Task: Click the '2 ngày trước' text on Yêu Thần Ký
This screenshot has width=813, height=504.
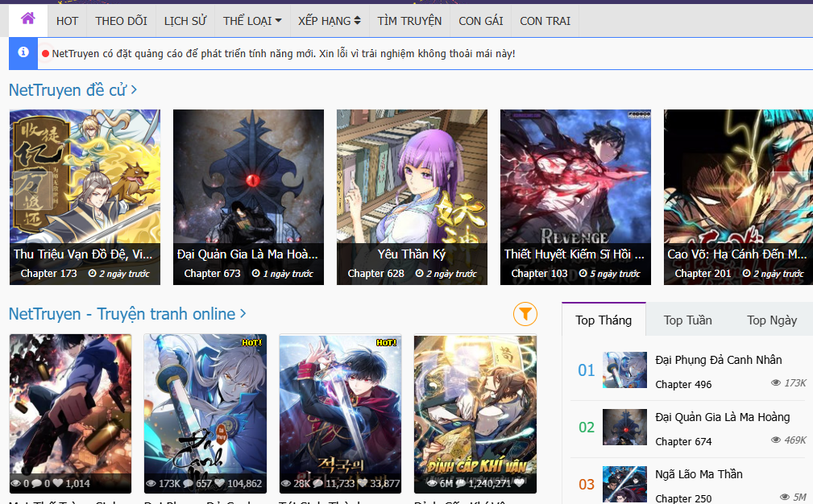Action: [x=451, y=274]
